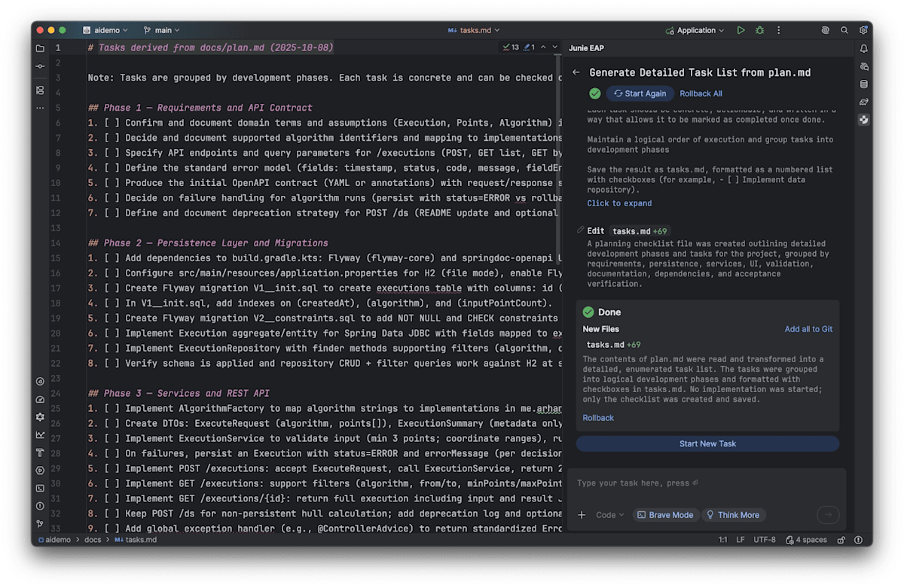This screenshot has height=588, width=904.
Task: Click checkbox on line 25 Implement AlgorithmFactory
Action: click(x=111, y=408)
